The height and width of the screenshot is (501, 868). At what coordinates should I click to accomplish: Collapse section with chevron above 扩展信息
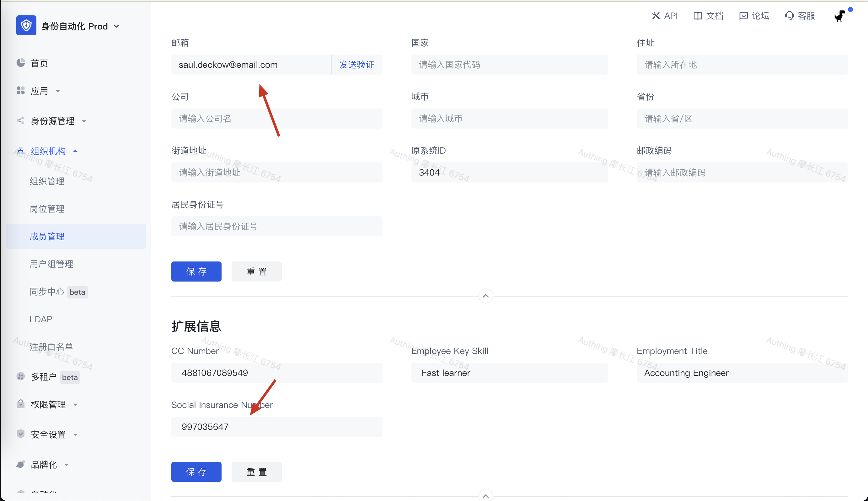485,296
